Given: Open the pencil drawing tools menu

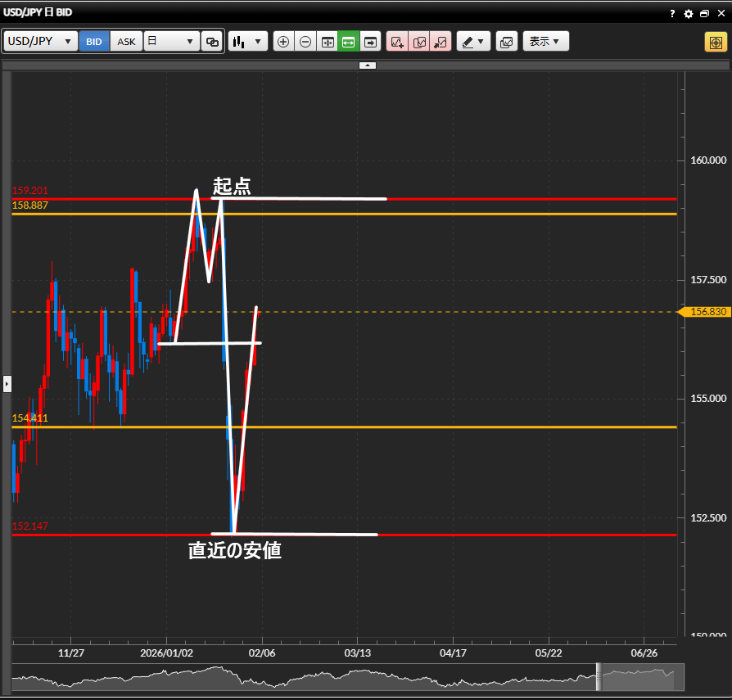Looking at the screenshot, I should (472, 42).
